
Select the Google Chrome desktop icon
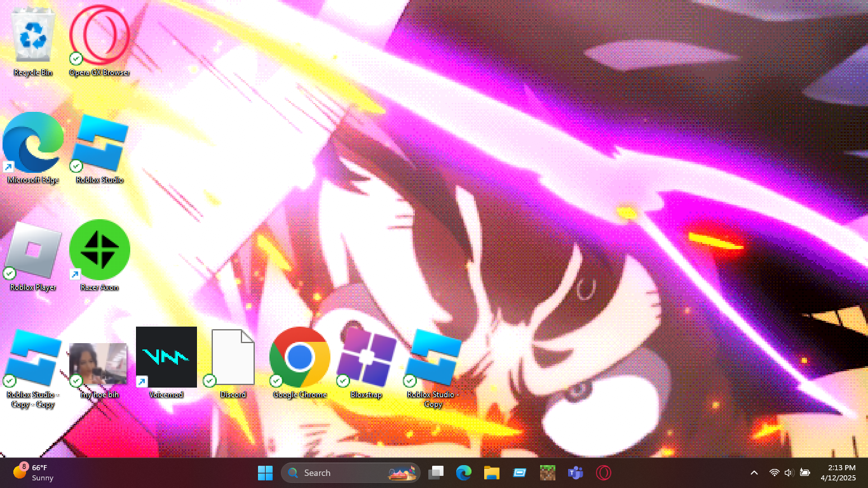(x=300, y=363)
